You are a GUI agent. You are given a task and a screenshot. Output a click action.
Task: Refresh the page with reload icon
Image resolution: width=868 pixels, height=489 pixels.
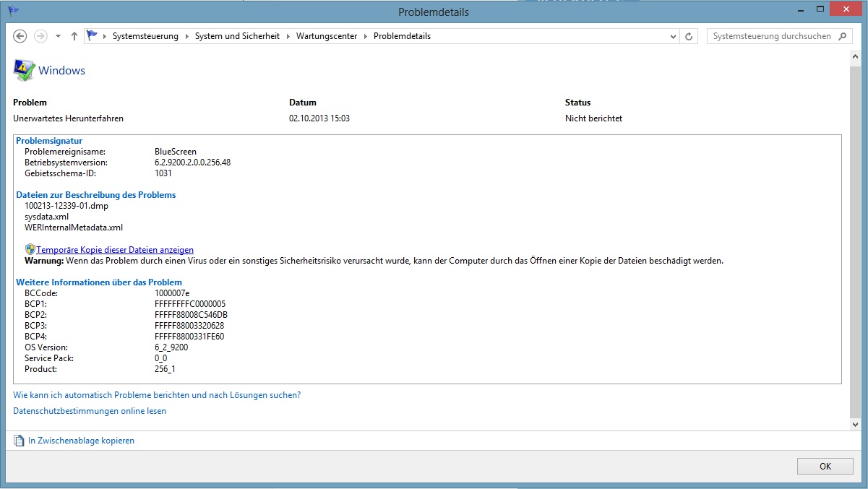[x=689, y=36]
